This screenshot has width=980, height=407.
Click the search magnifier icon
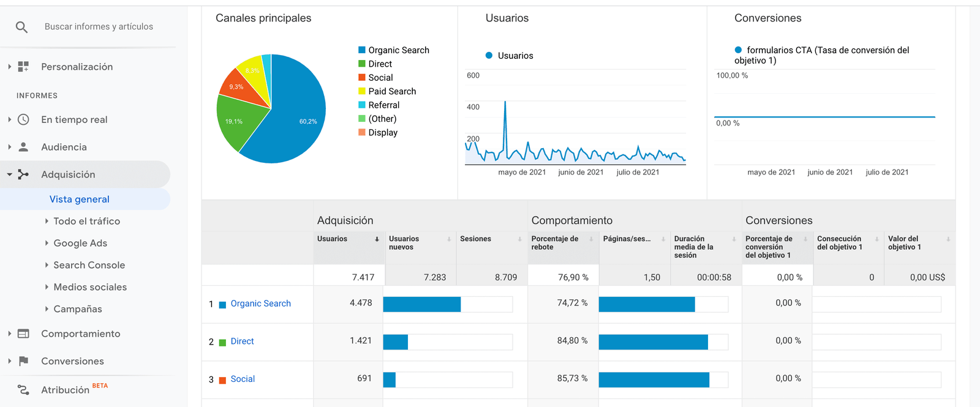tap(21, 27)
